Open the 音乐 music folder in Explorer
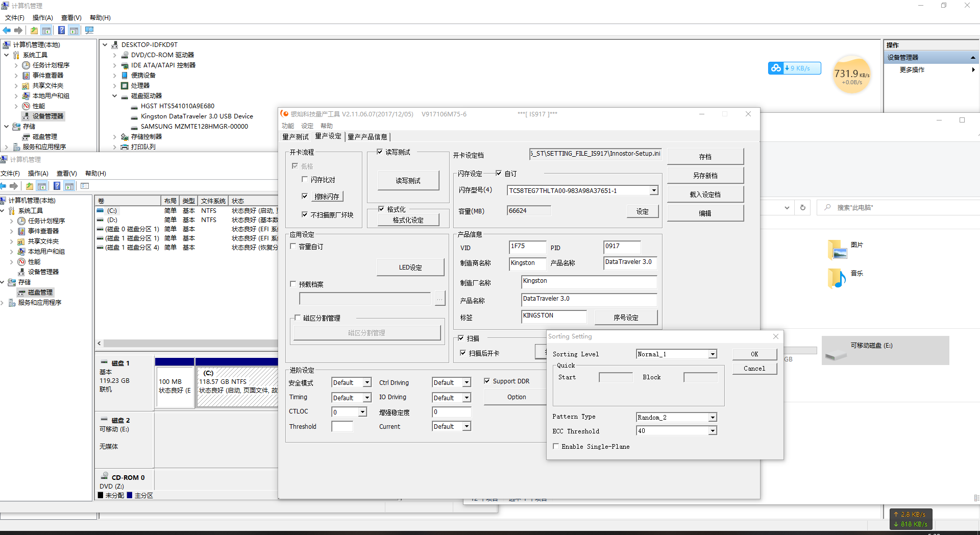980x535 pixels. click(x=837, y=278)
